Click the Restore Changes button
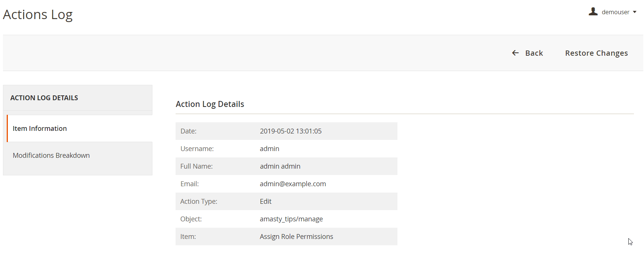 (596, 53)
